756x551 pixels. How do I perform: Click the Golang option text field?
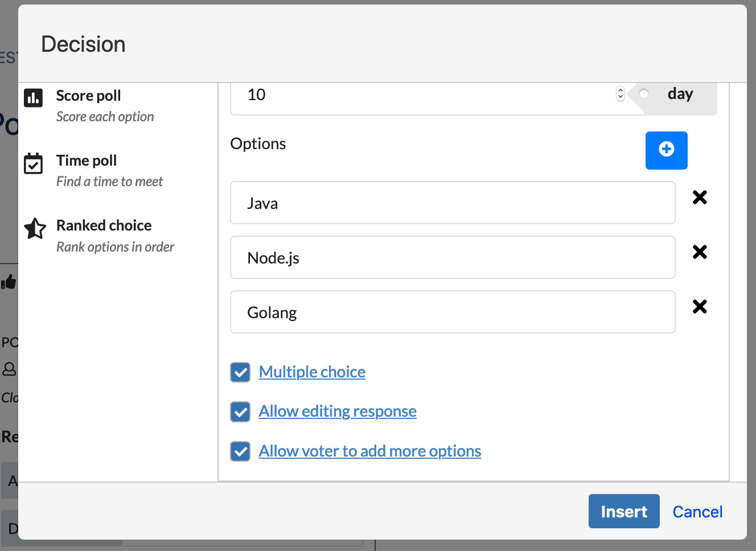(453, 312)
